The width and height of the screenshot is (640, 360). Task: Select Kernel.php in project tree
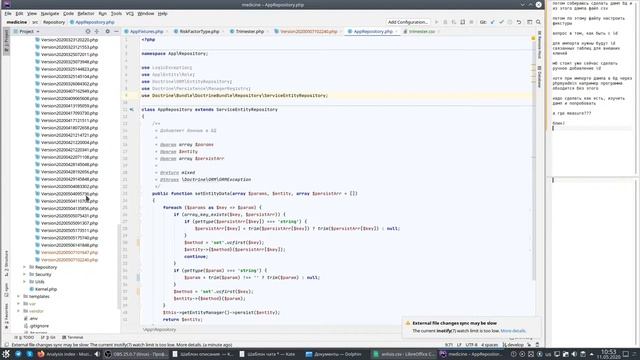pos(46,289)
